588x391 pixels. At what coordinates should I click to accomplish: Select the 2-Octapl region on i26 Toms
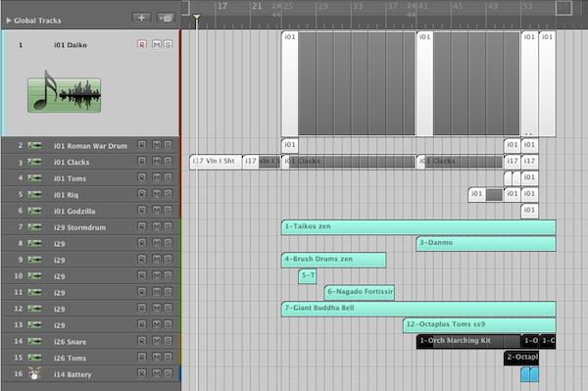(x=521, y=358)
